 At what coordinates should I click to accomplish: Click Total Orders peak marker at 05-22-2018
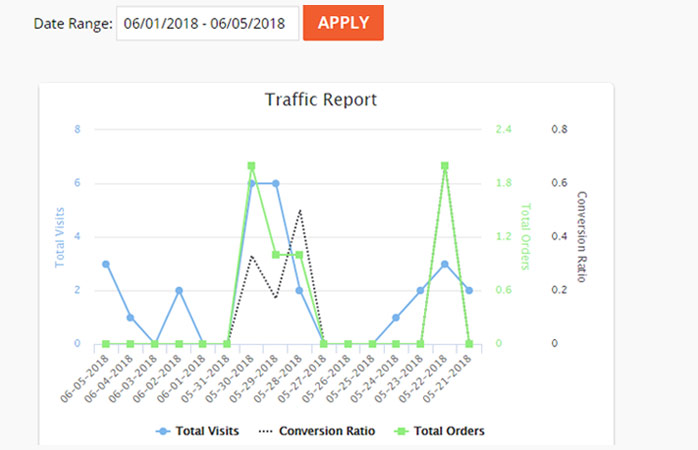[445, 166]
